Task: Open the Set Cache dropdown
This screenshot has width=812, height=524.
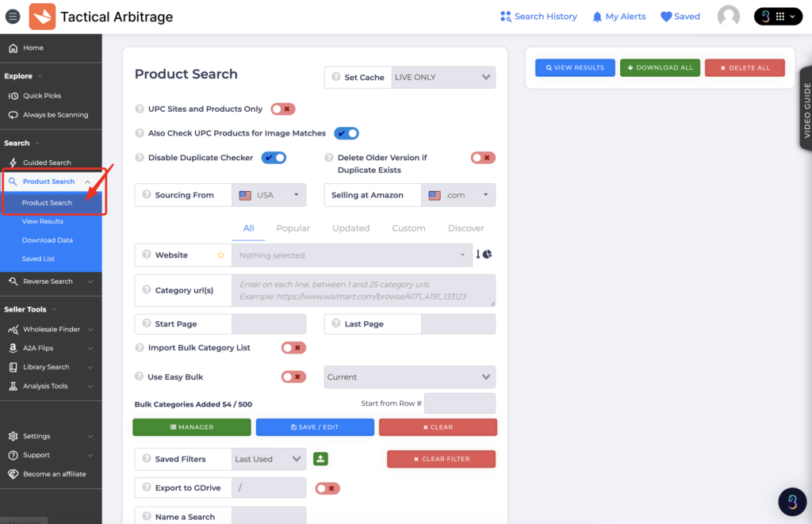Action: click(x=442, y=77)
